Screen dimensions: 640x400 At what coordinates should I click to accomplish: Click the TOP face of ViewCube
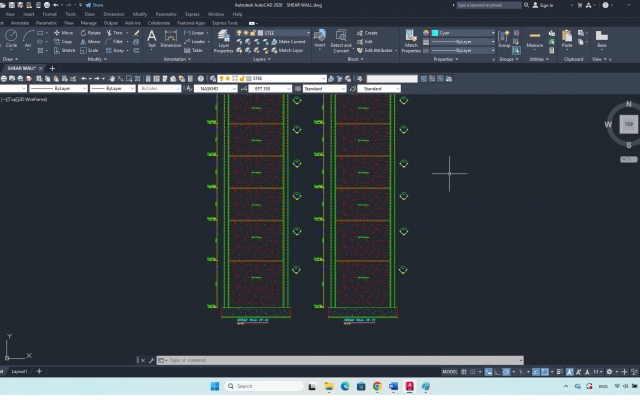point(628,124)
